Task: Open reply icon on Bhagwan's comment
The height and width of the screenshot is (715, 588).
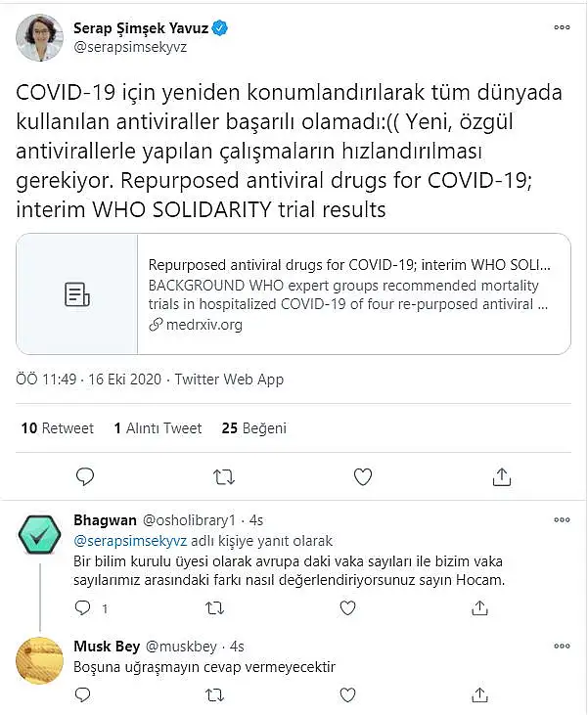Action: point(82,607)
